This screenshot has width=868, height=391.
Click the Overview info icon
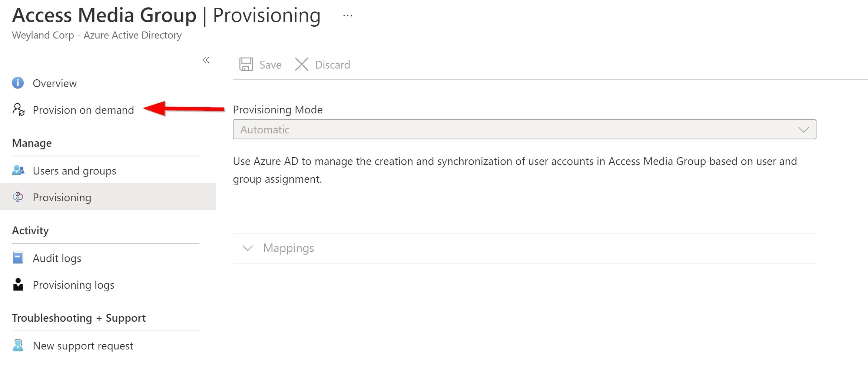pos(18,83)
